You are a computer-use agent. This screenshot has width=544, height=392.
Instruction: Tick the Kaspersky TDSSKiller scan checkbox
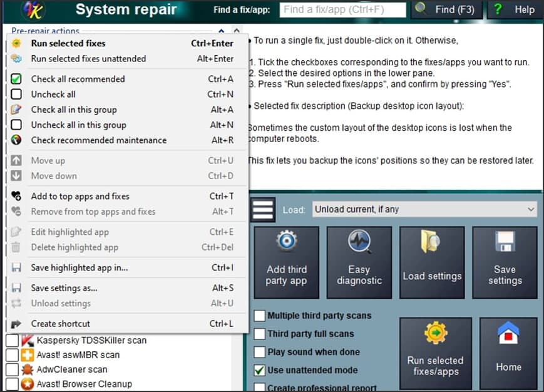pos(12,341)
